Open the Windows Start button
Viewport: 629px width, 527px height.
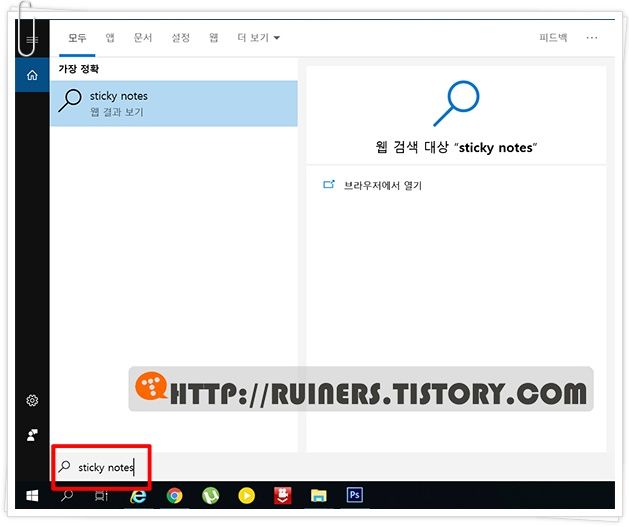[x=32, y=496]
